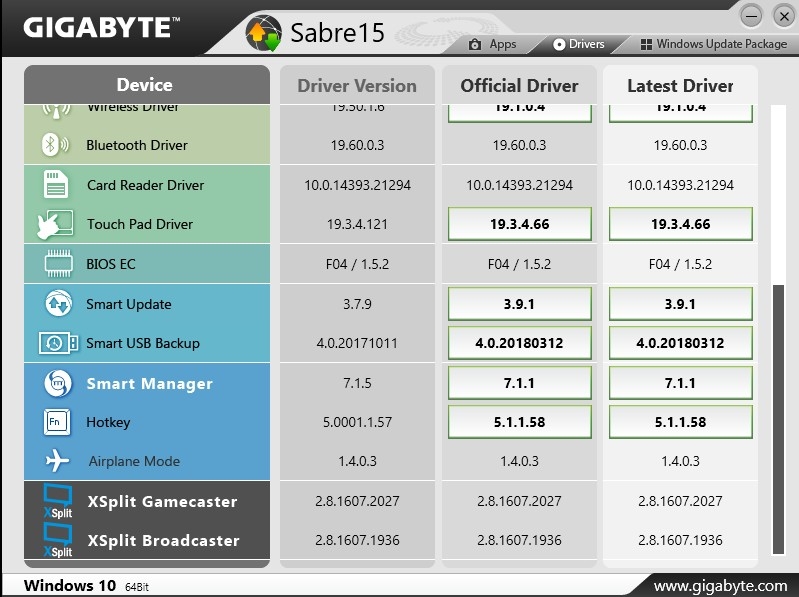The image size is (799, 597).
Task: Click the Smart Update logo beside Sabre15
Action: coord(263,33)
